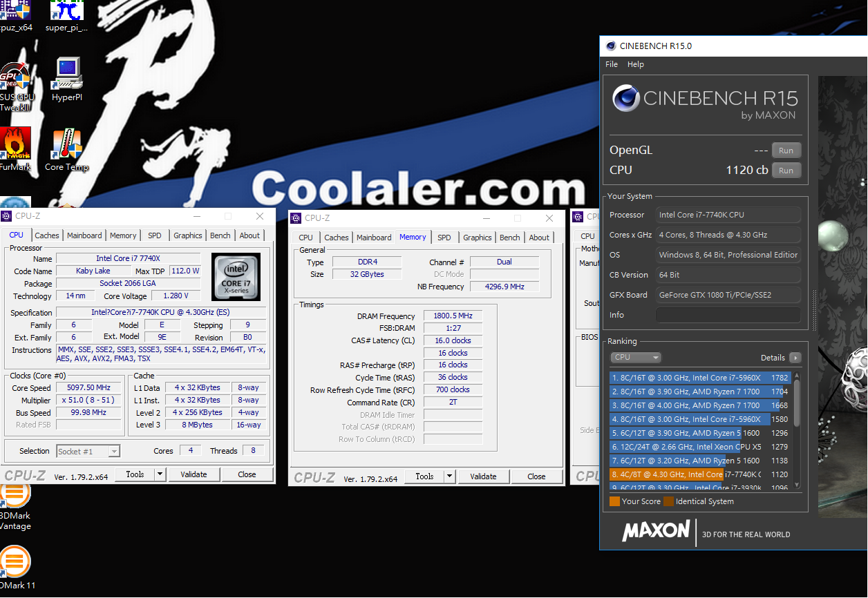Click the CPU score reading 1120 cb
The width and height of the screenshot is (868, 598).
pos(748,171)
